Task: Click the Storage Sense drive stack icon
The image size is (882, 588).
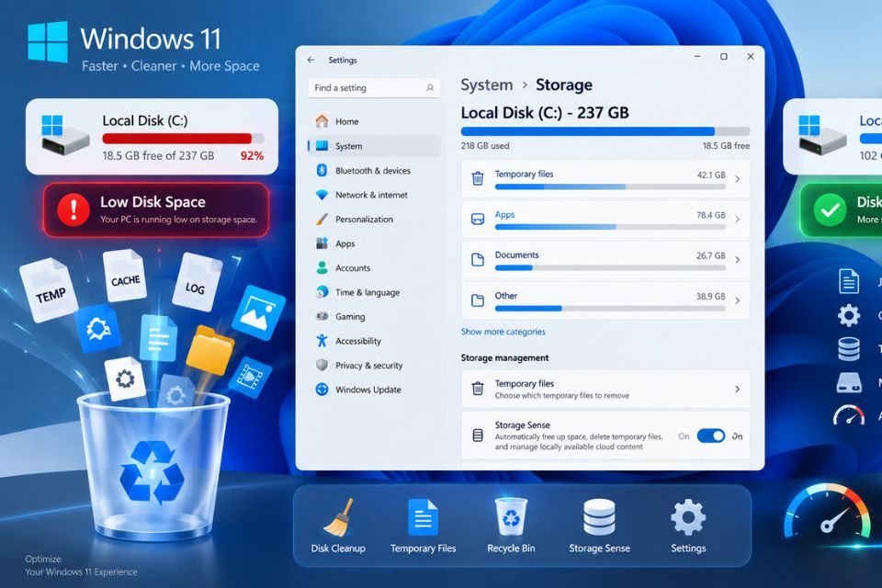Action: click(x=478, y=435)
